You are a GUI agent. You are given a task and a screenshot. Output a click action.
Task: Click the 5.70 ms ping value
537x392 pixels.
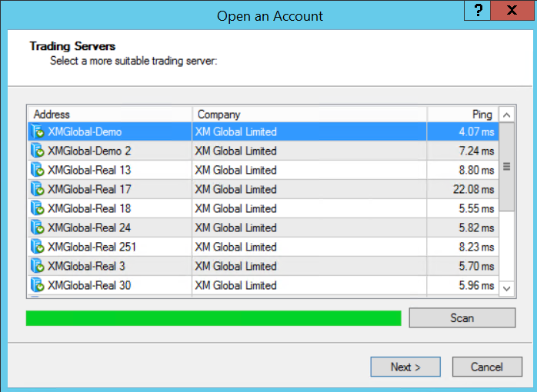476,266
